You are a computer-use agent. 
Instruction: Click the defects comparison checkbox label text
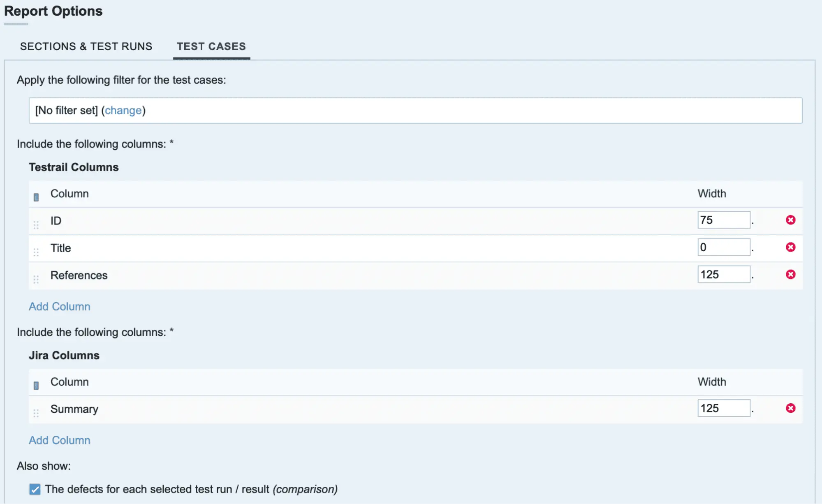[x=191, y=489]
